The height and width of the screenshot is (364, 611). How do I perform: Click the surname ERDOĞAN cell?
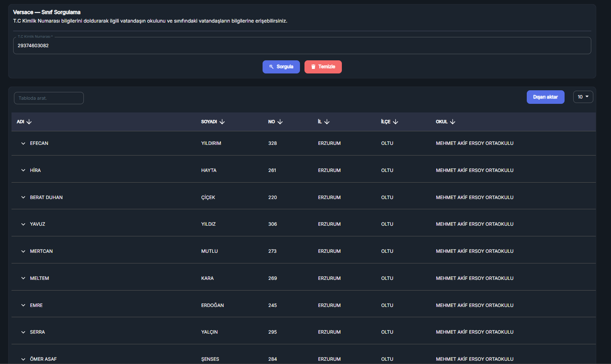[212, 305]
